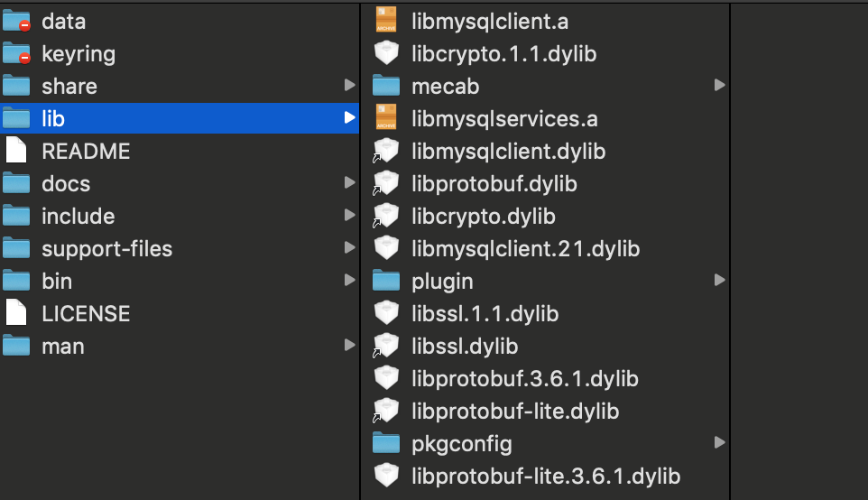This screenshot has width=868, height=500.
Task: Expand the pkgconfig folder arrow
Action: click(x=719, y=442)
